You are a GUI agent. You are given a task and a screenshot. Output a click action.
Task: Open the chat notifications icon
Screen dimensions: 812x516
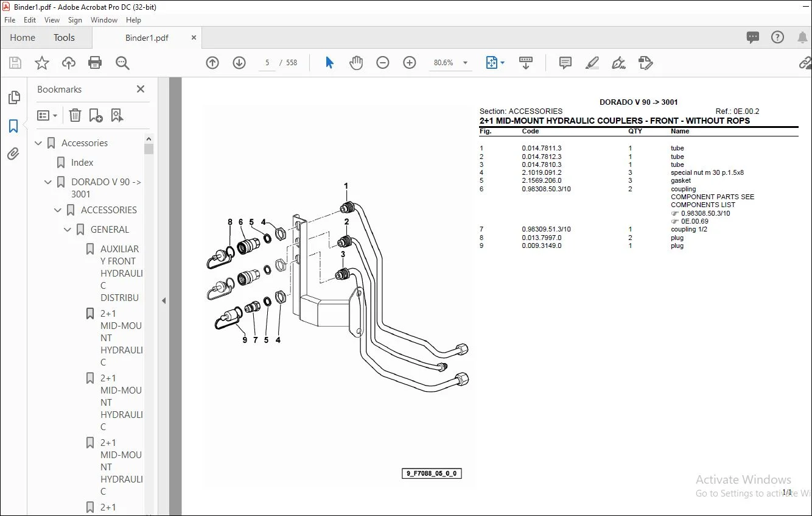coord(753,38)
